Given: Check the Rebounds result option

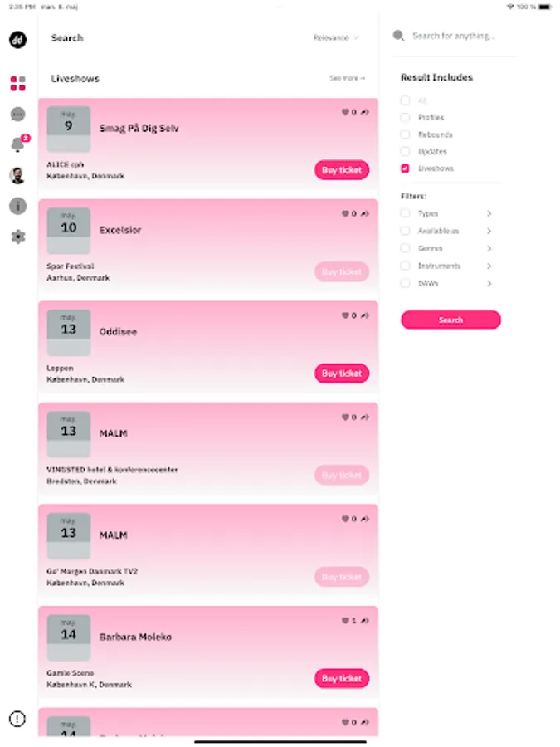Looking at the screenshot, I should pos(405,134).
